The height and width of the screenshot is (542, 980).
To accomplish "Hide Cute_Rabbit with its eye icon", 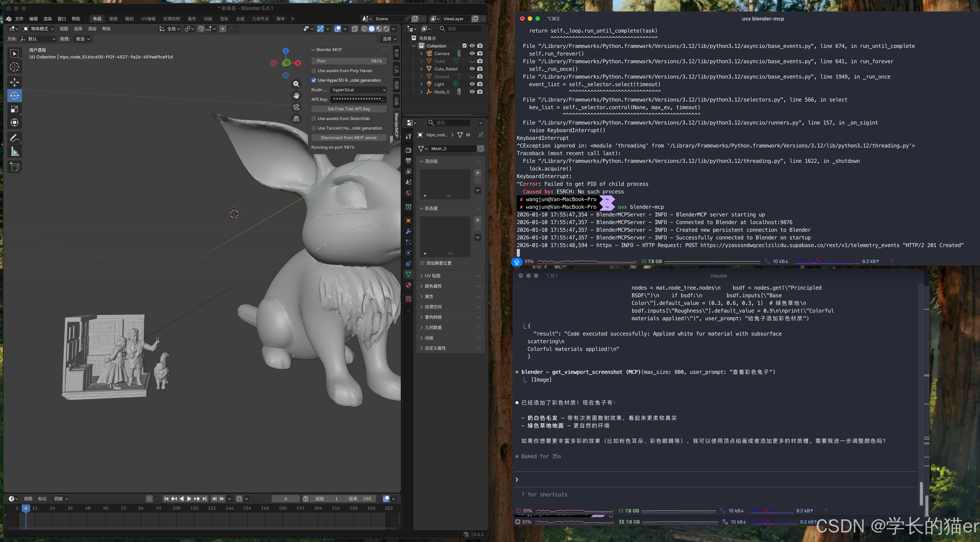I will coord(472,69).
